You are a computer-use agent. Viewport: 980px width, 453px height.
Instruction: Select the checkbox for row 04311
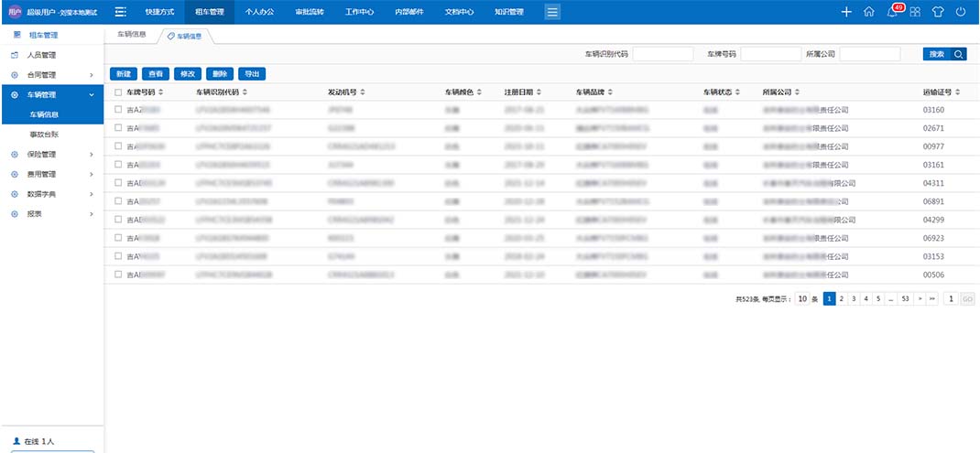118,183
